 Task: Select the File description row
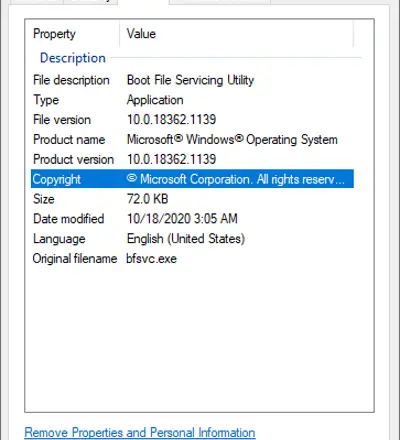192,80
